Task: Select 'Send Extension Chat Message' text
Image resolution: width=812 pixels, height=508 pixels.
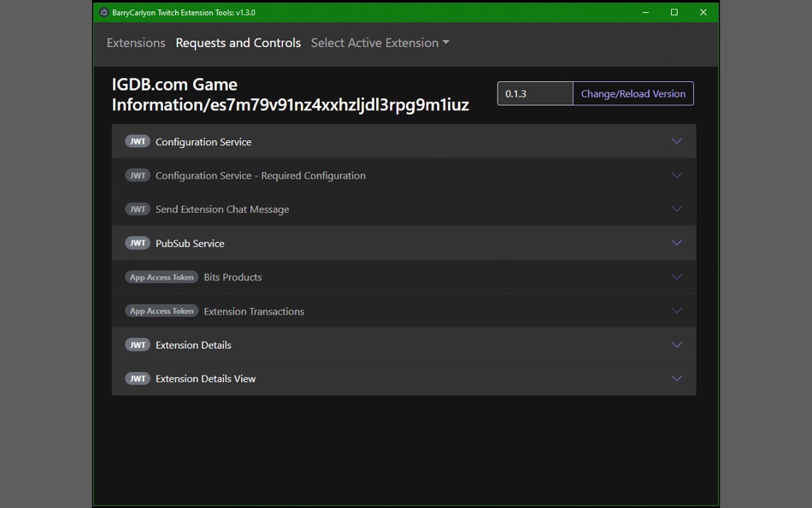Action: pos(222,209)
